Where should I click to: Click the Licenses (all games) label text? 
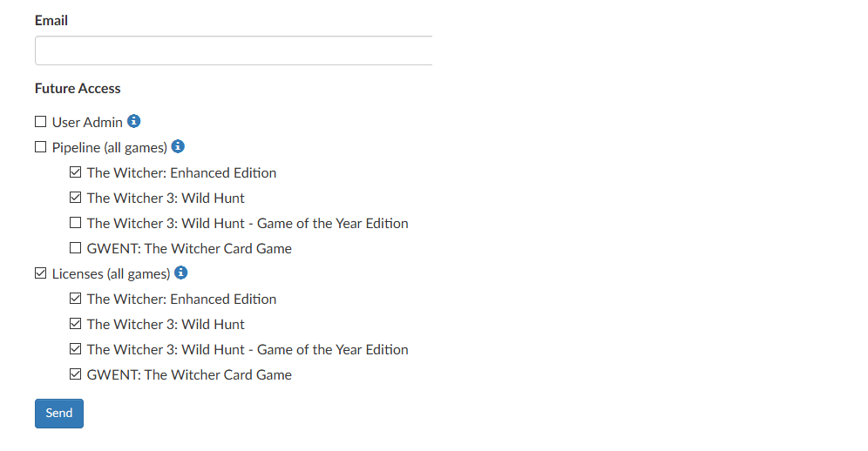click(112, 274)
